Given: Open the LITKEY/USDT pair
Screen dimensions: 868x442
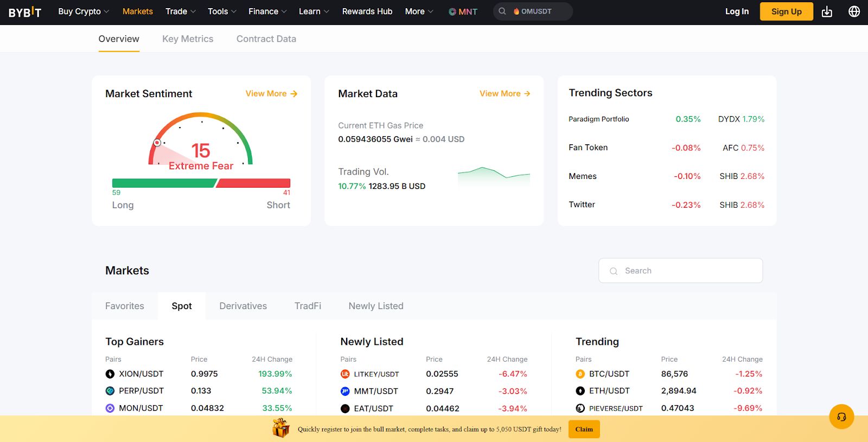Looking at the screenshot, I should [376, 374].
